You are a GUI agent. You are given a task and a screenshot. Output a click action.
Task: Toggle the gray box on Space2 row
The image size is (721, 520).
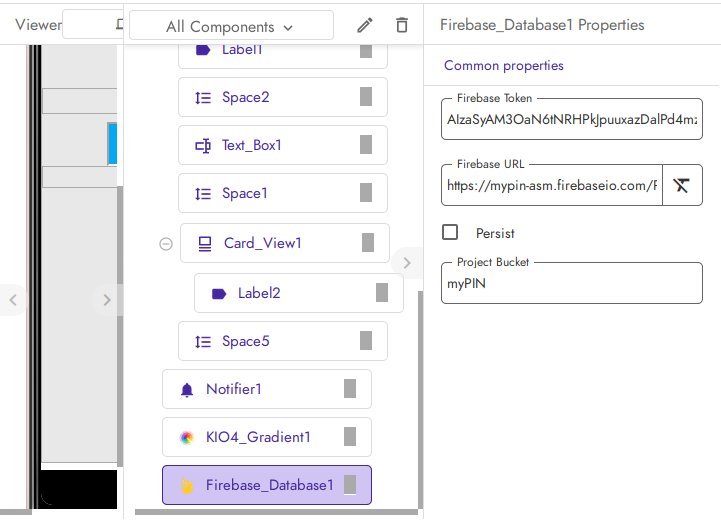coord(366,97)
